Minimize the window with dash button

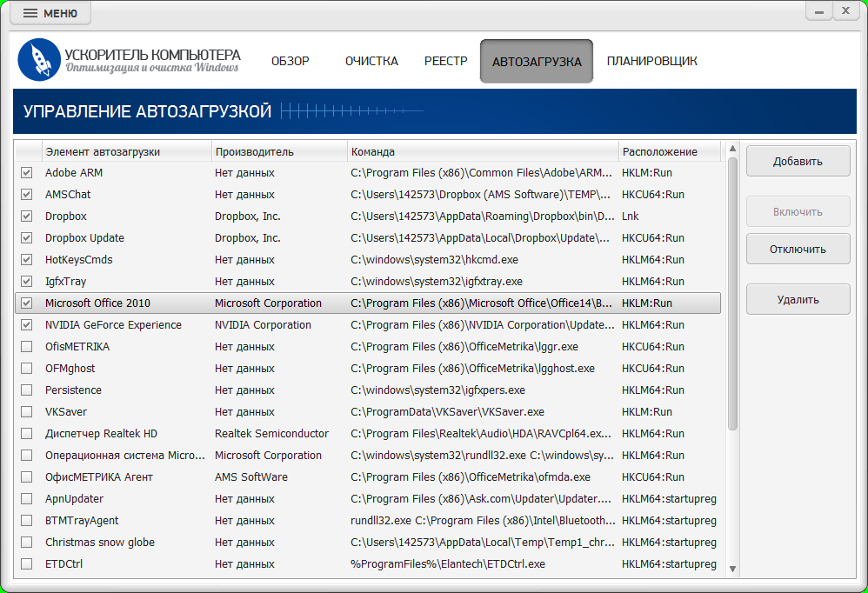click(819, 11)
